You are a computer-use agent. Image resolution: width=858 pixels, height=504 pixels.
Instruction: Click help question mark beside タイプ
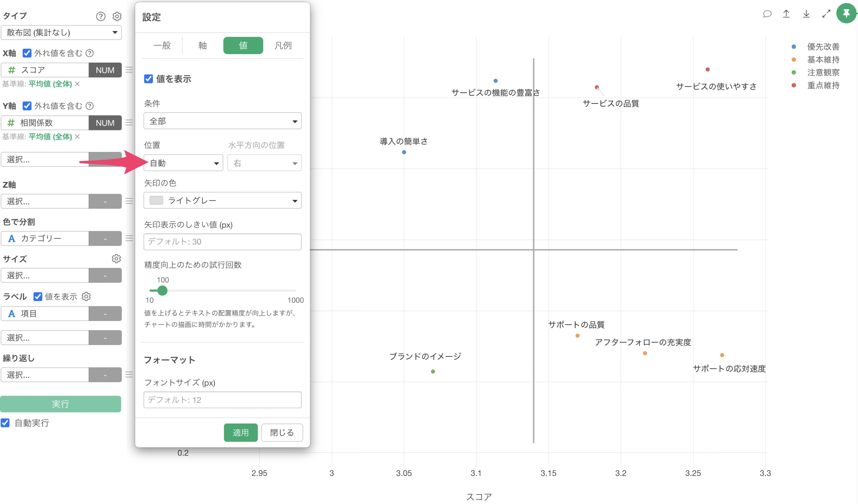(101, 16)
